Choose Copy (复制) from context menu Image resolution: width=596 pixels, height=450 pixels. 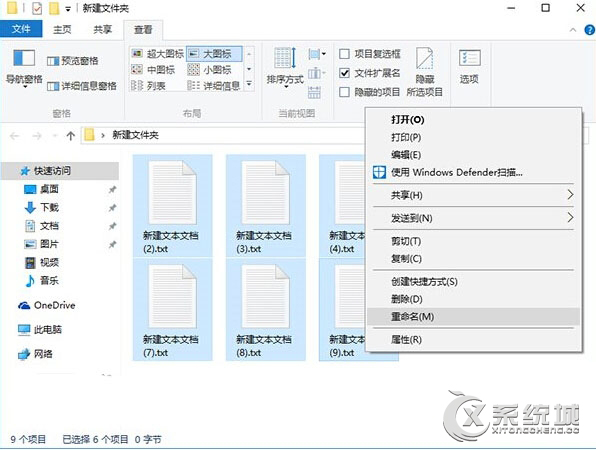(x=473, y=258)
